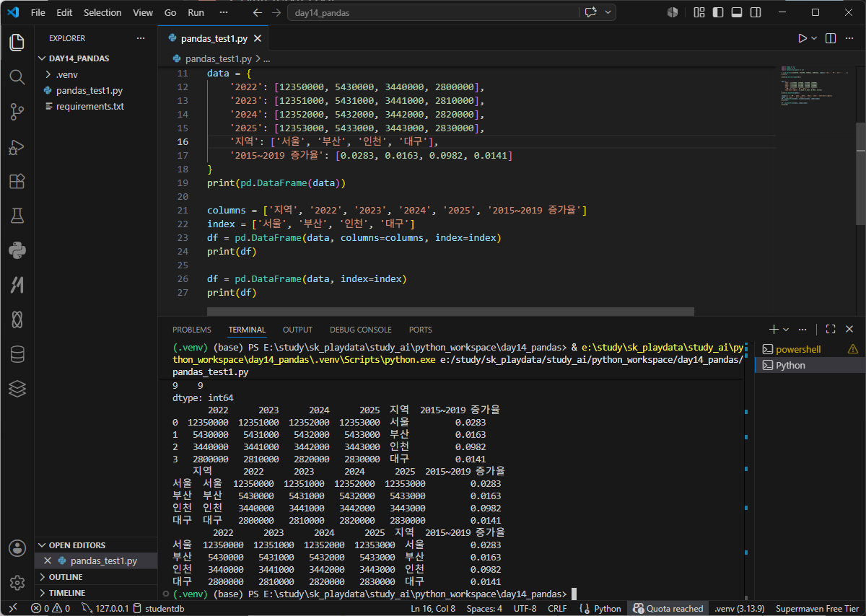Viewport: 866px width, 616px height.
Task: Go forward with the right arrow
Action: pyautogui.click(x=277, y=12)
